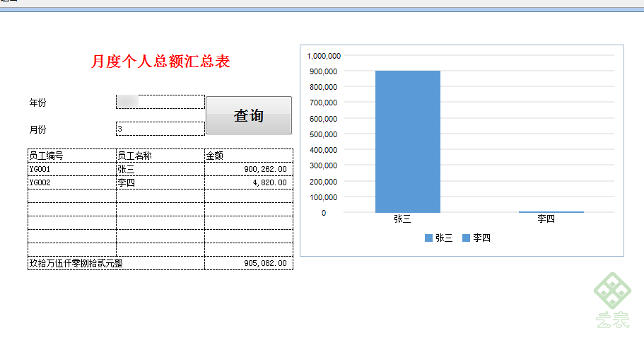This screenshot has width=644, height=338.
Task: Click the 张三 name cell in table
Action: click(160, 169)
